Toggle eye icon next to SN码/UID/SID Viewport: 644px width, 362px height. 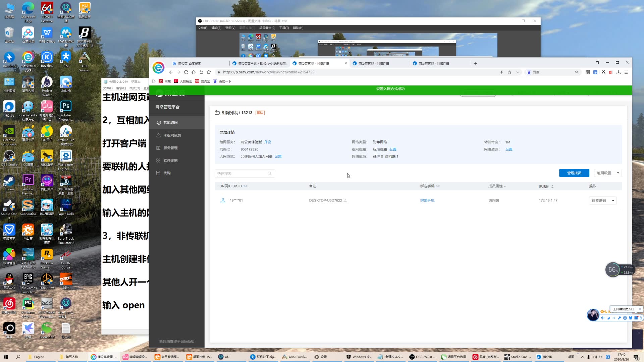[246, 186]
